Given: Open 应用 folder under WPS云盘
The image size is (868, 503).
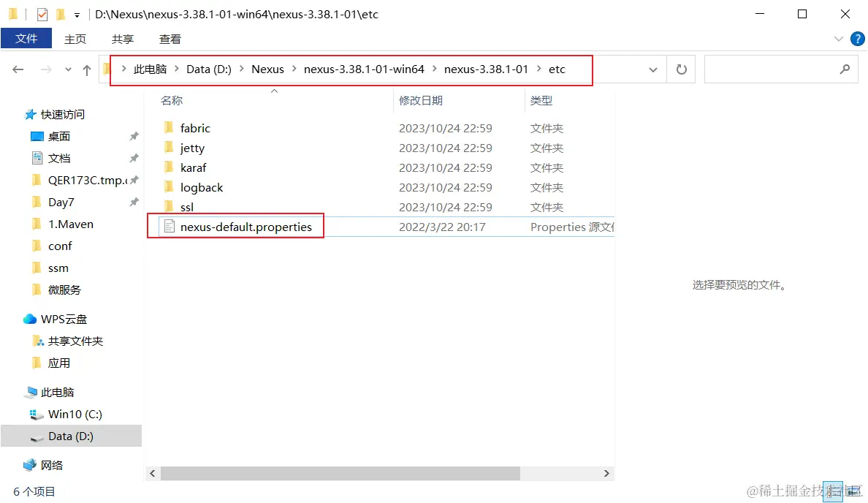Looking at the screenshot, I should [x=59, y=363].
